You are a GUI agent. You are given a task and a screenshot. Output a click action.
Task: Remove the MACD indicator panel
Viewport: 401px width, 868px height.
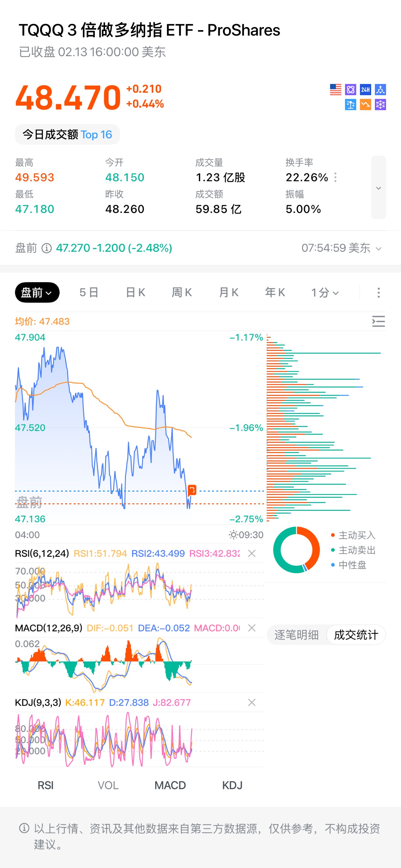coord(252,628)
